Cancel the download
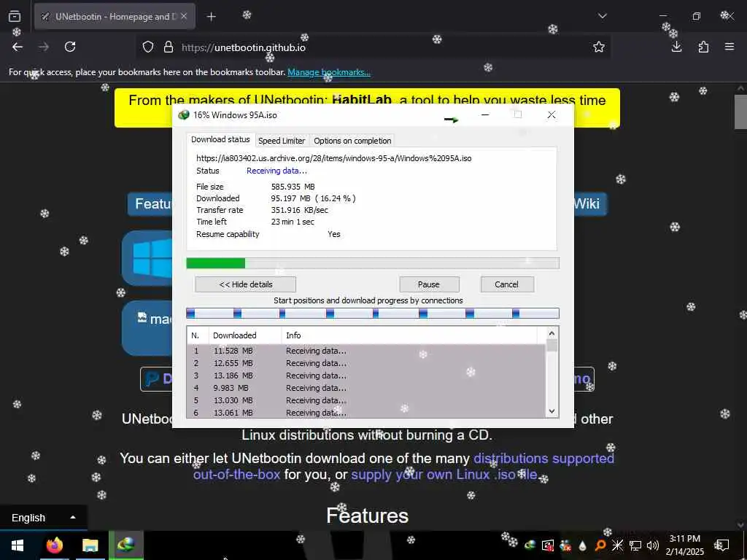Screen dimensions: 747x560 [x=507, y=284]
